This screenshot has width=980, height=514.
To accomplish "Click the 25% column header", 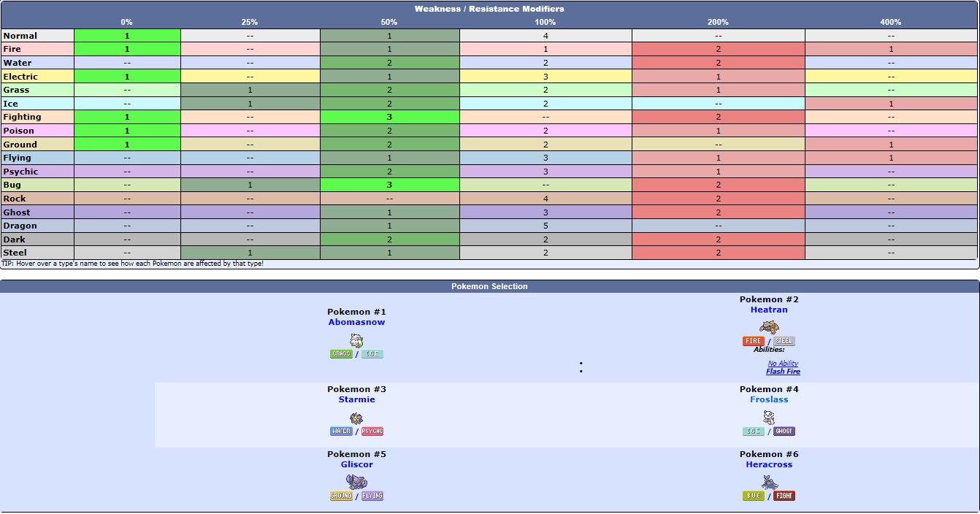I will click(x=250, y=22).
